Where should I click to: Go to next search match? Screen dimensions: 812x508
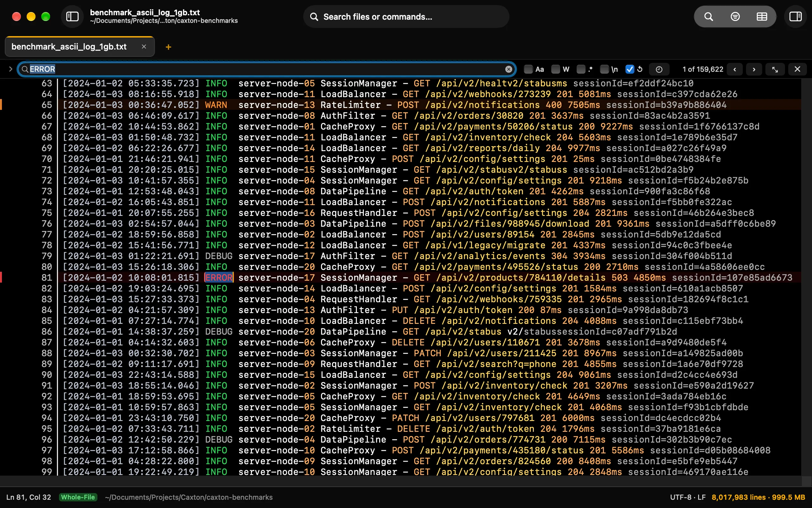[x=754, y=69]
